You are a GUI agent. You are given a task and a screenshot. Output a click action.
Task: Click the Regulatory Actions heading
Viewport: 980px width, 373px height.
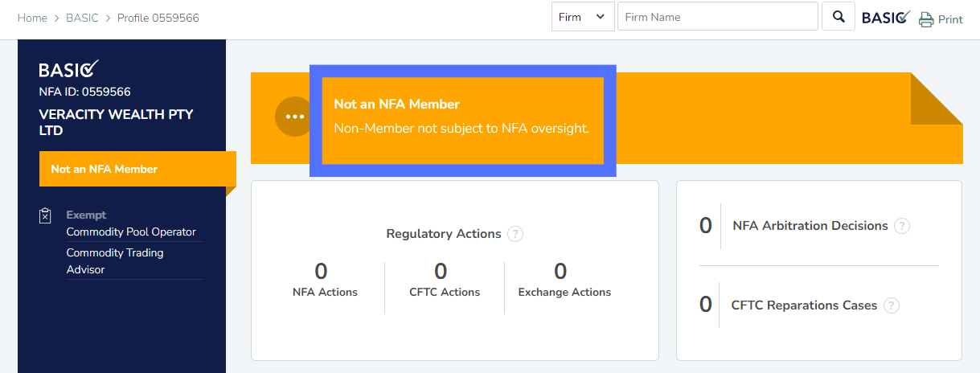click(444, 234)
